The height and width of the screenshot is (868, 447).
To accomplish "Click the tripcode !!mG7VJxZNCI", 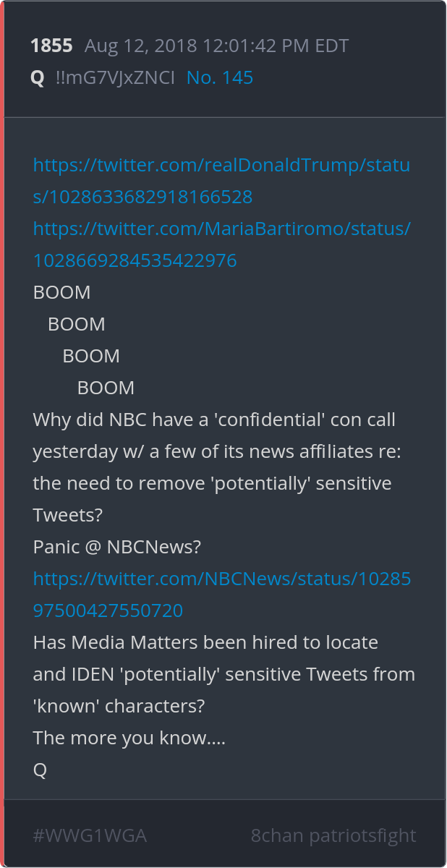I will 115,77.
